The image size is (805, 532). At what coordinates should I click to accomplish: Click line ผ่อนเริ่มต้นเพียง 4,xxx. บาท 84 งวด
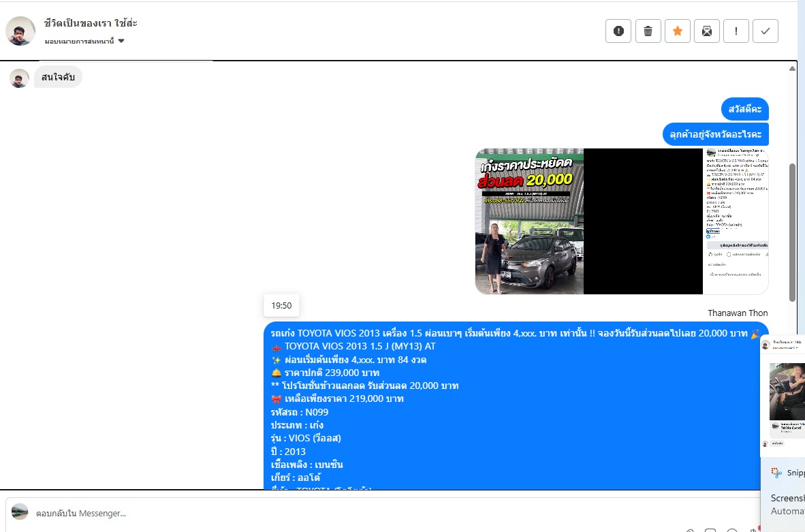349,360
